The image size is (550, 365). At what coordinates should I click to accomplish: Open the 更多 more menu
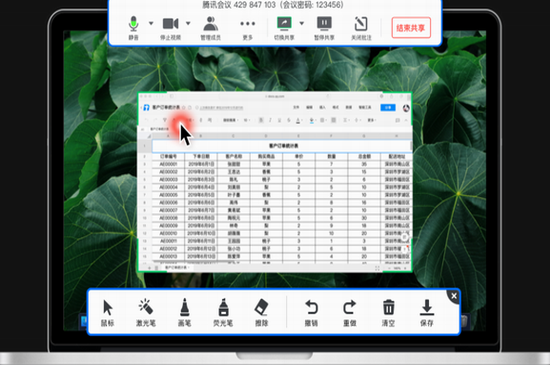tap(248, 28)
